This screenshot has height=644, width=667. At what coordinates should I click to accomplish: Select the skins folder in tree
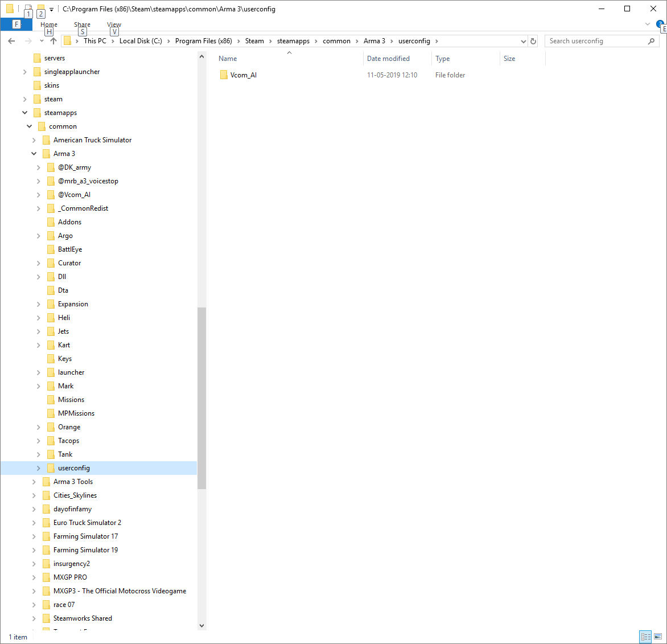pos(51,85)
